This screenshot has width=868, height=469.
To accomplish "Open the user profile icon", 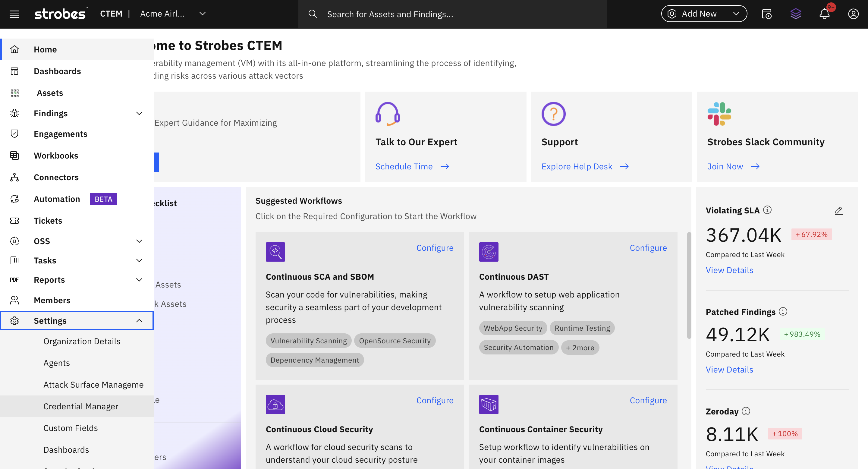I will click(853, 14).
